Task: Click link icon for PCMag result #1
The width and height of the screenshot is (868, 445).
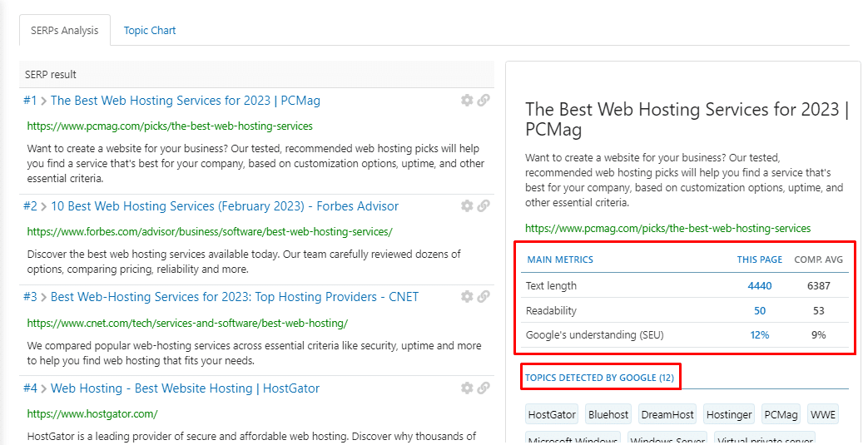Action: 484,100
